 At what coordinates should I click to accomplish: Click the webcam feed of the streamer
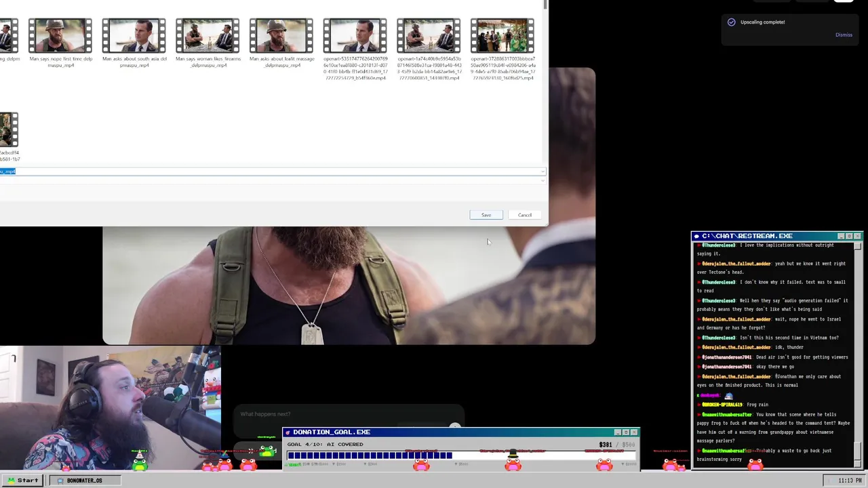point(110,408)
